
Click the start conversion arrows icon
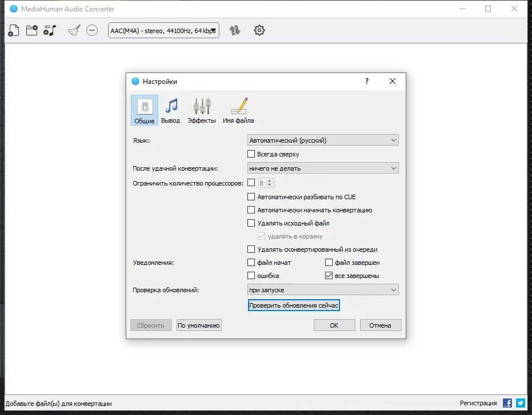click(x=234, y=30)
